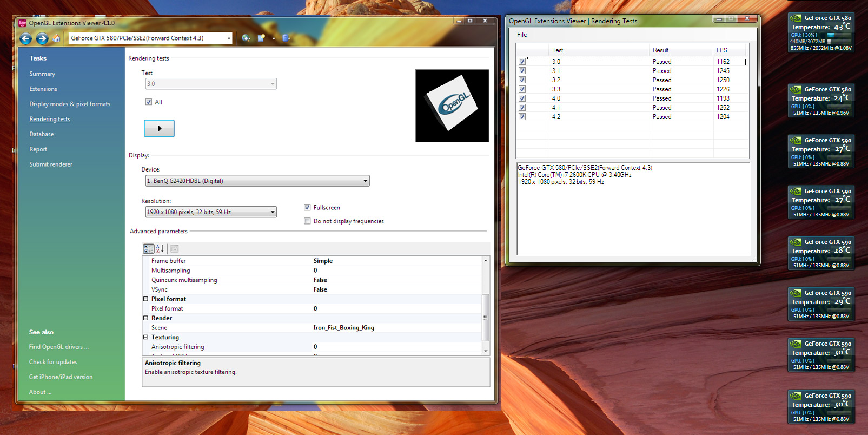
Task: Collapse the Render category
Action: coord(145,318)
